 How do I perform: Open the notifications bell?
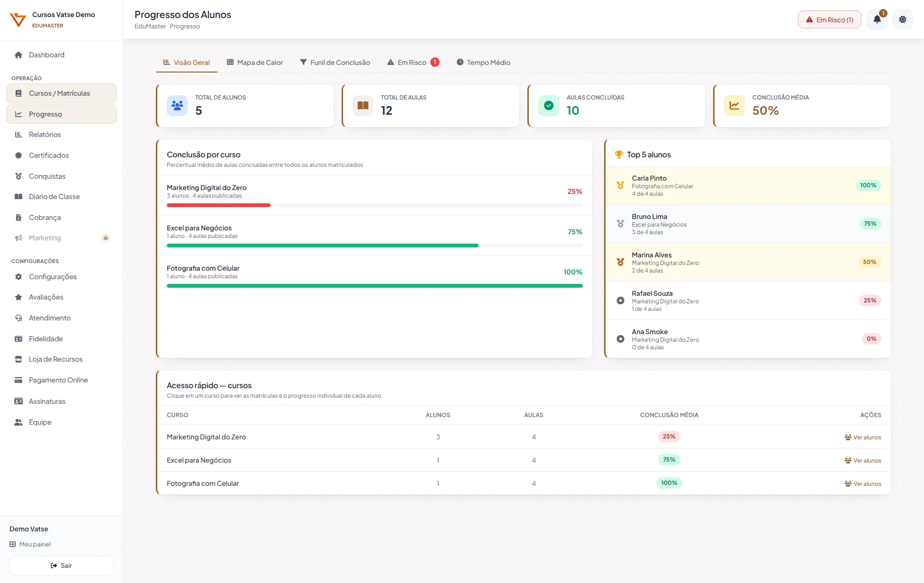(877, 19)
